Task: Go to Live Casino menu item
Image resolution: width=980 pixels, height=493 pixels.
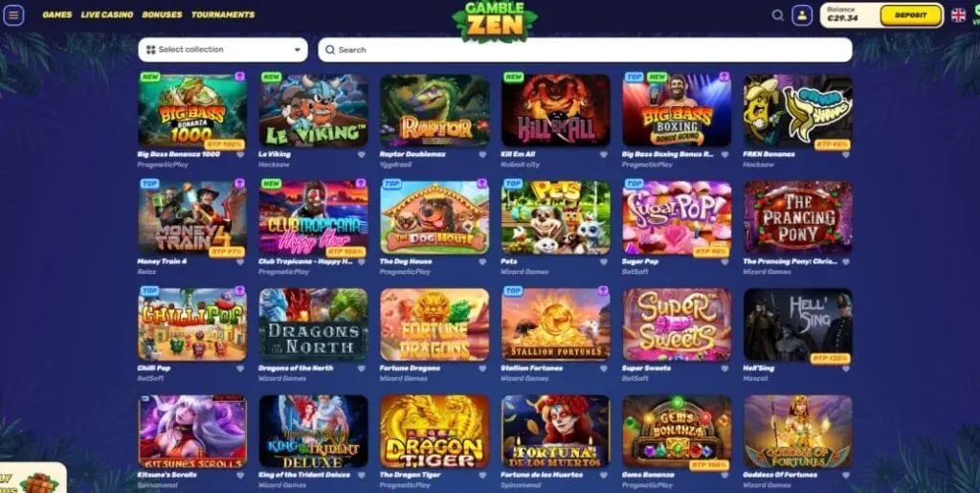Action: pos(107,15)
